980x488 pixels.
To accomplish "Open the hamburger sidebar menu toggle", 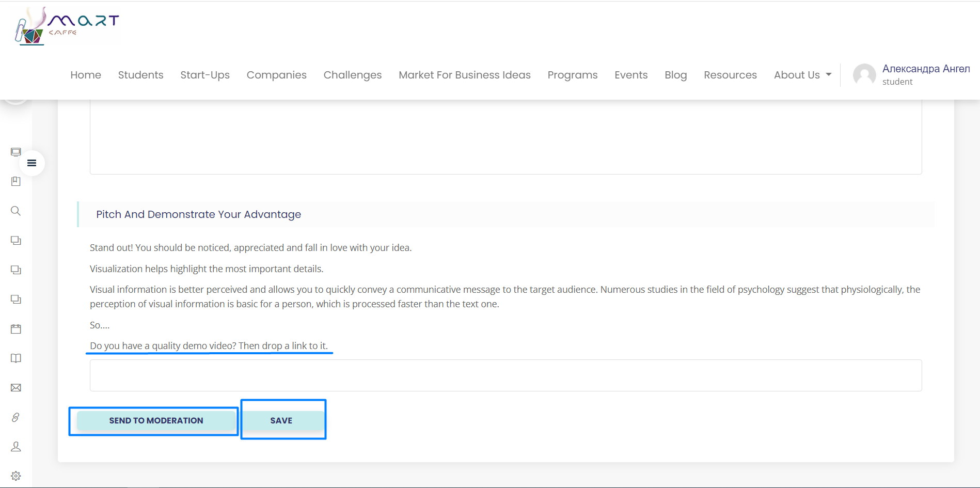I will (32, 163).
